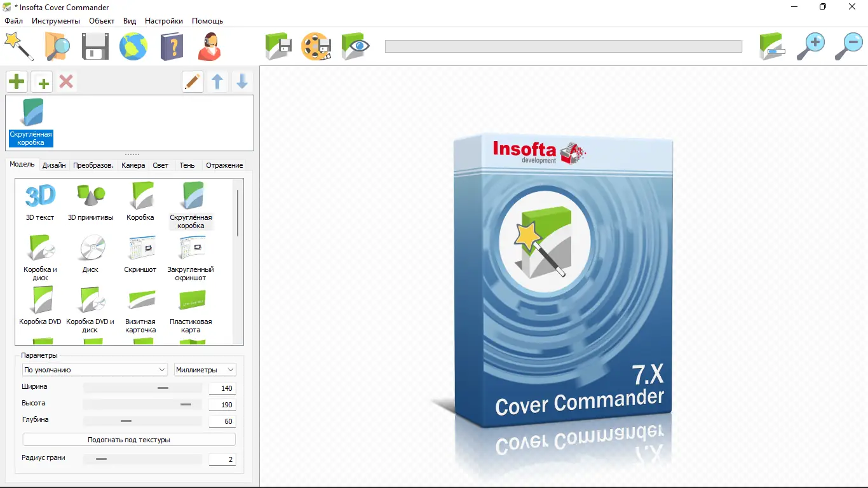Pick the Скриншот model

140,254
